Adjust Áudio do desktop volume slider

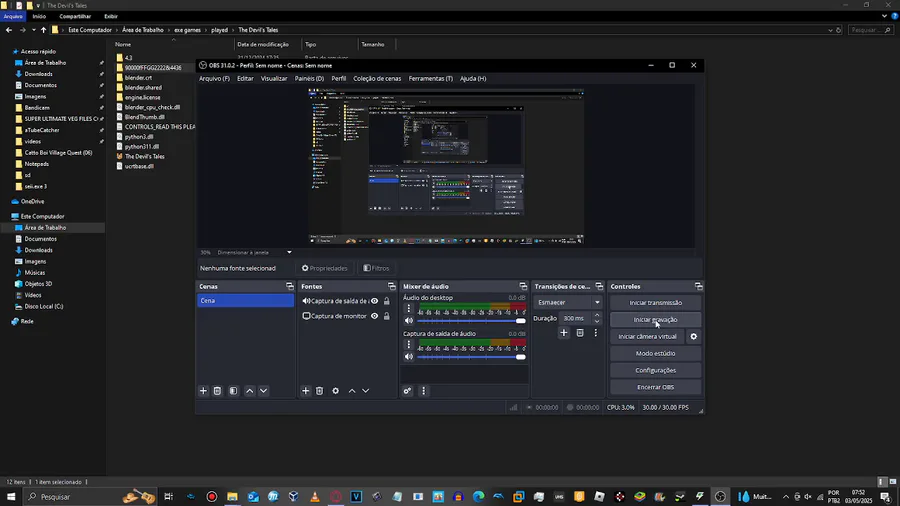point(471,321)
